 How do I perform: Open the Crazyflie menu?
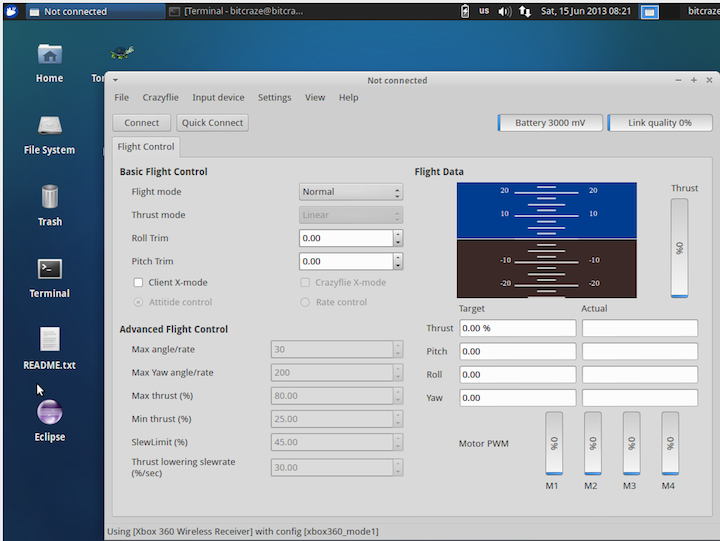[160, 98]
